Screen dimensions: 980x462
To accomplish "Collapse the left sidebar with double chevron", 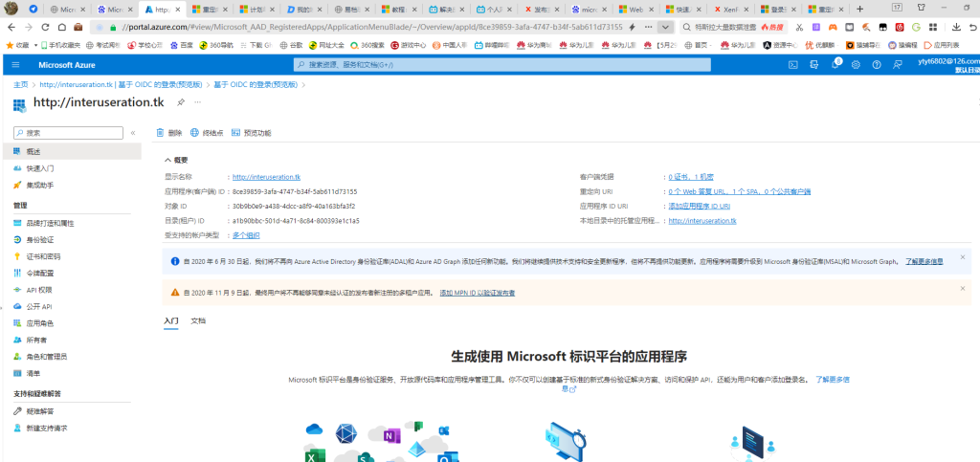I will (133, 133).
